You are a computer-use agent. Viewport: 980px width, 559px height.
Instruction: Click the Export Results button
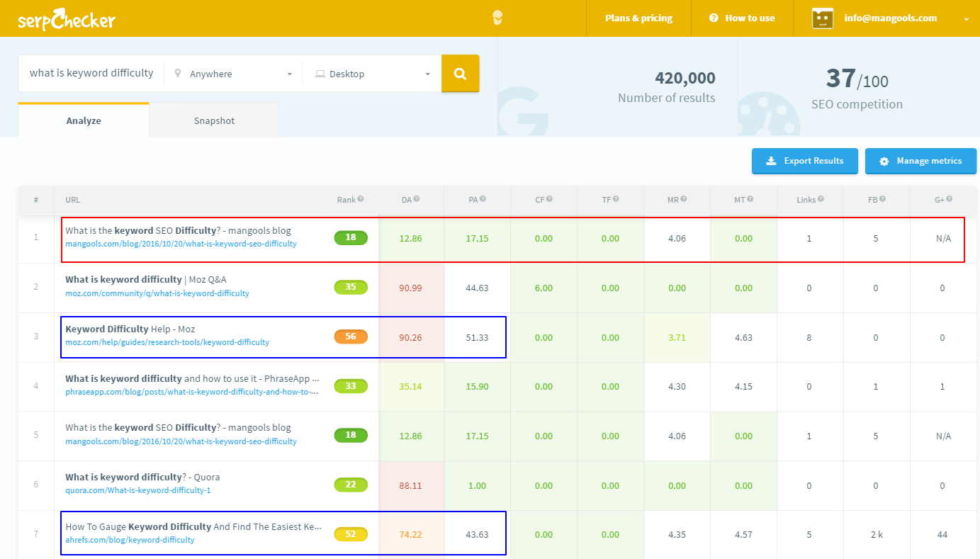click(805, 161)
